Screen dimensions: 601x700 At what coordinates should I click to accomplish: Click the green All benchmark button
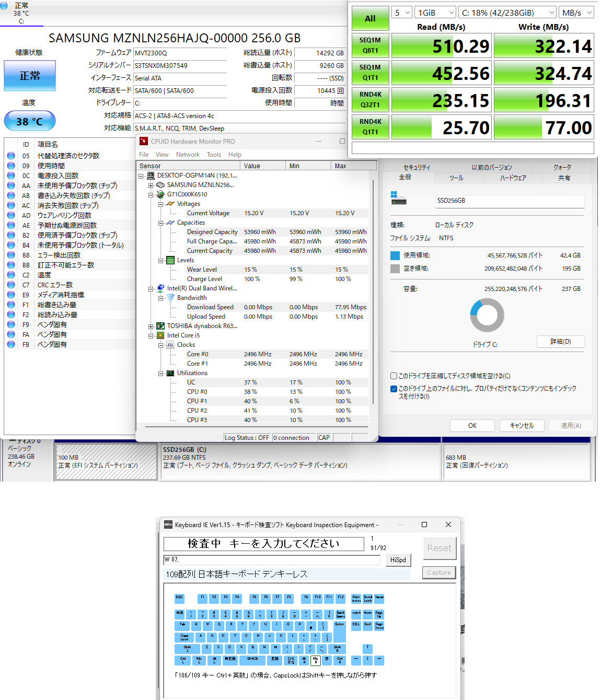coord(370,19)
